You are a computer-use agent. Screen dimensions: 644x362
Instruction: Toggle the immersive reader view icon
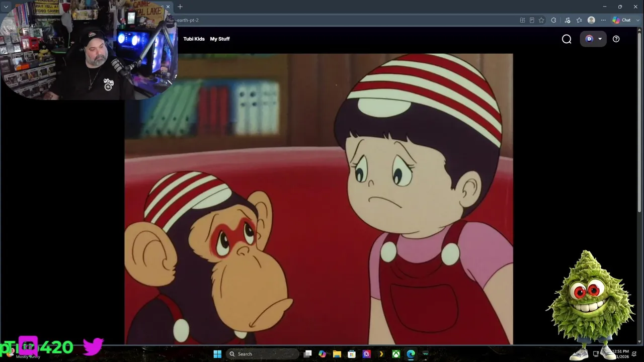pyautogui.click(x=532, y=20)
